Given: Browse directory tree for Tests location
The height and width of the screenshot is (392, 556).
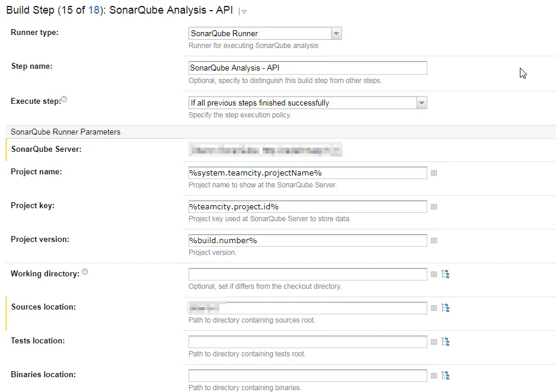Looking at the screenshot, I should (446, 342).
